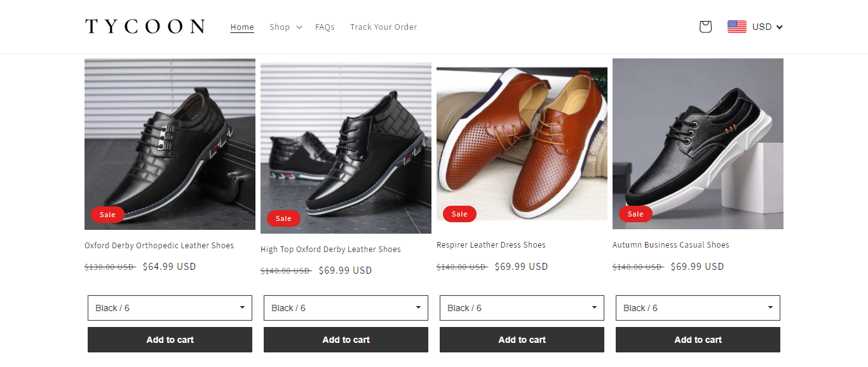This screenshot has width=868, height=367.
Task: Open High Top Oxford Derby Leather Shoes link
Action: 330,250
